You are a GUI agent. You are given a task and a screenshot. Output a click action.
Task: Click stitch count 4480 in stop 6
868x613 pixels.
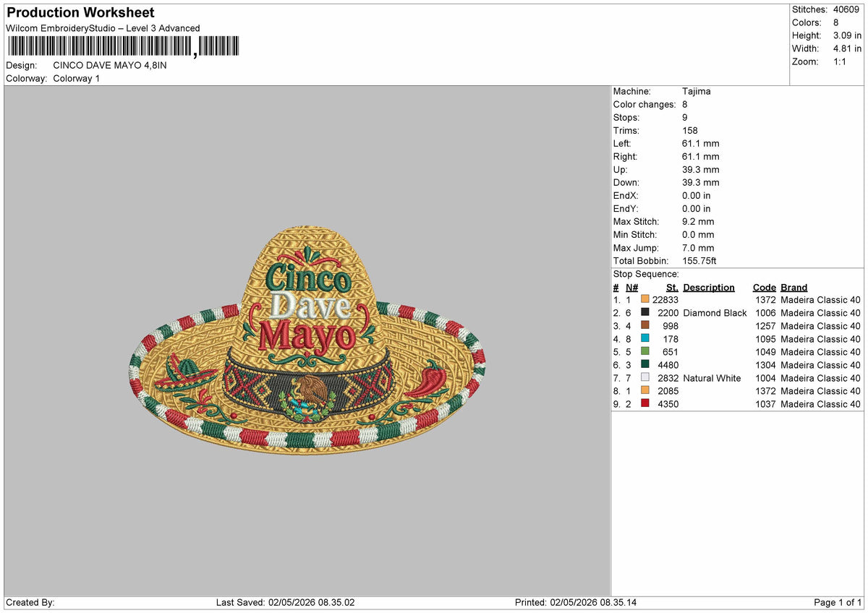tap(668, 364)
